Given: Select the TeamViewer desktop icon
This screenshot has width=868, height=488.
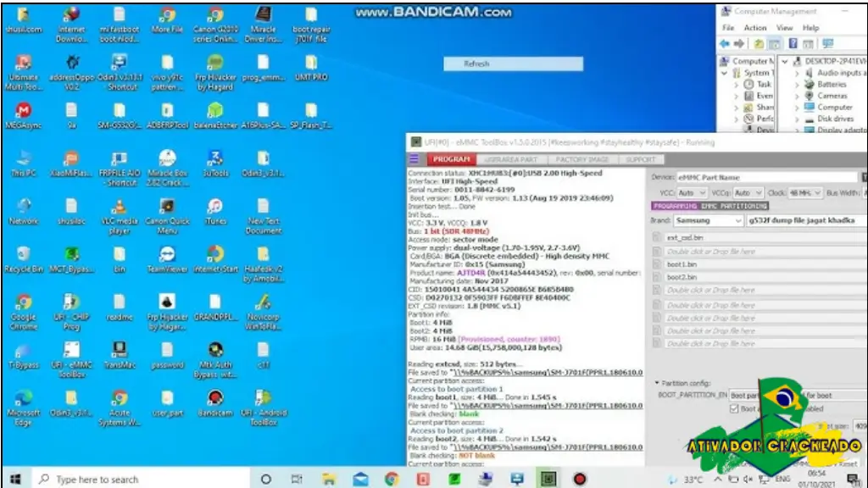Looking at the screenshot, I should pyautogui.click(x=167, y=259).
